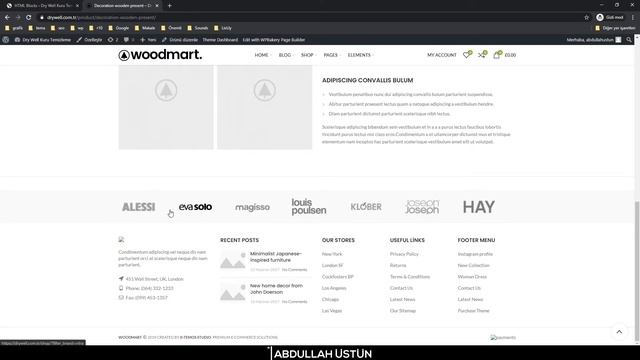Screen dimensions: 640x360
Task: Click Edit with WPBakery Page Builder
Action: (274, 40)
